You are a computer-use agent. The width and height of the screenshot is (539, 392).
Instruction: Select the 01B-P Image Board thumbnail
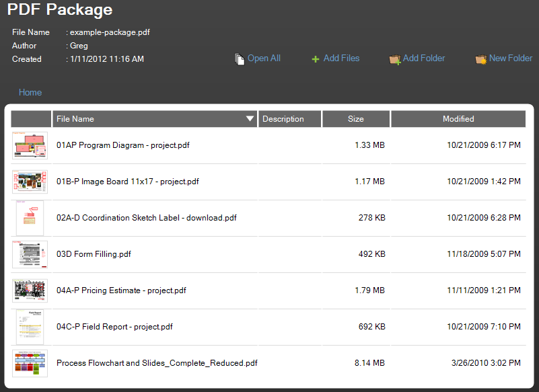tap(30, 182)
